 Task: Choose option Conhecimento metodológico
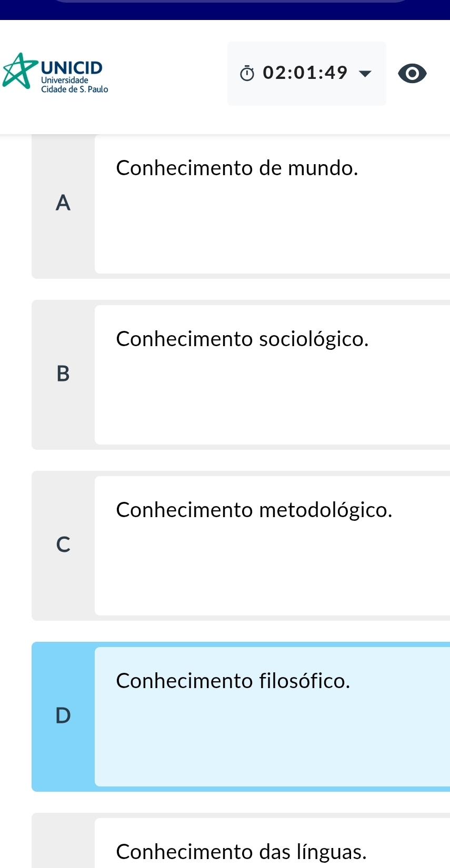(254, 510)
